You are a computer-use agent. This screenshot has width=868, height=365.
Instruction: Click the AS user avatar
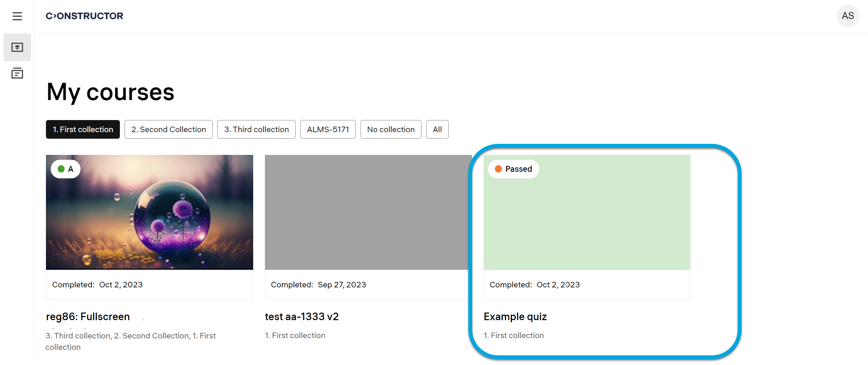pyautogui.click(x=848, y=16)
